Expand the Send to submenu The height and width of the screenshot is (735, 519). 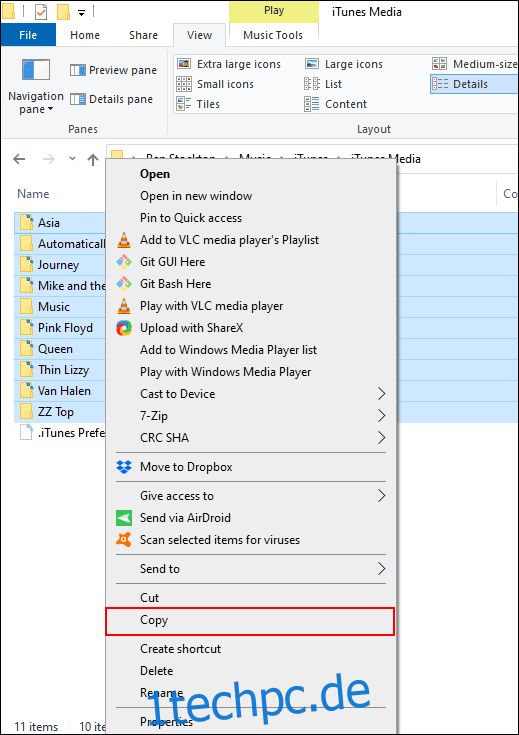pyautogui.click(x=251, y=569)
